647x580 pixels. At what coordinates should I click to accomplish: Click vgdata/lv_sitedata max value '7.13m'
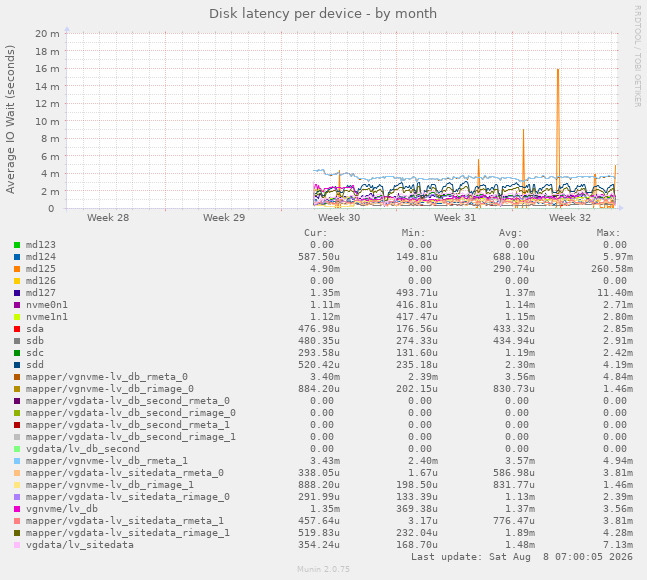[x=617, y=545]
